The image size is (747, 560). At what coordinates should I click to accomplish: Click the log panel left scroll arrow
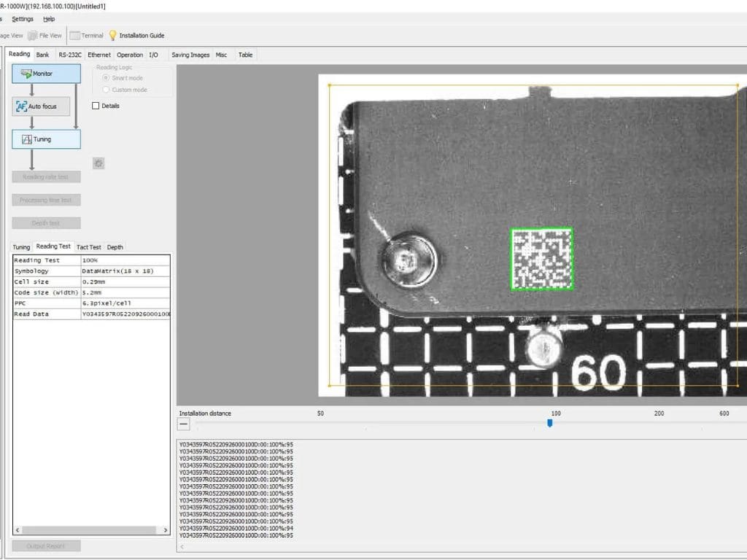tap(182, 547)
